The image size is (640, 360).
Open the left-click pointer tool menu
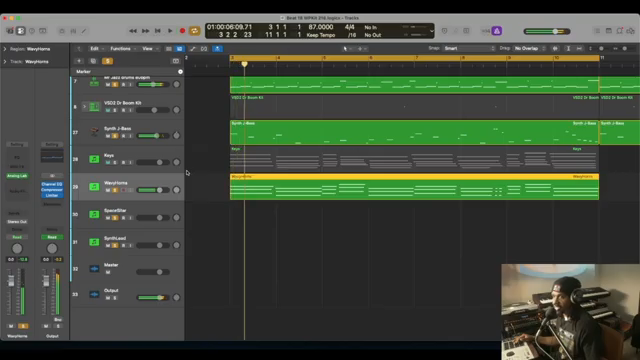pos(347,49)
